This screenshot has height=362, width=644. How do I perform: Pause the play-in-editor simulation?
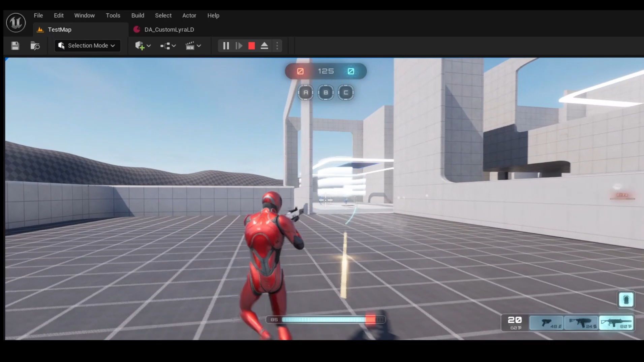click(226, 46)
